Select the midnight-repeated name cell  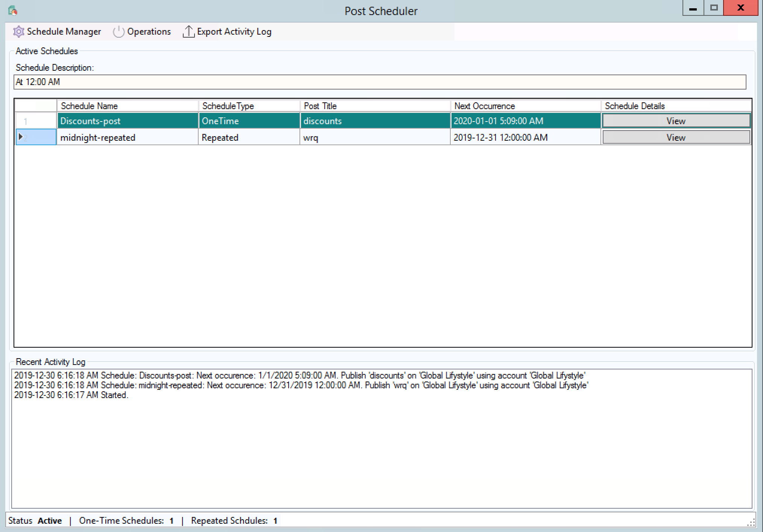[x=128, y=137]
